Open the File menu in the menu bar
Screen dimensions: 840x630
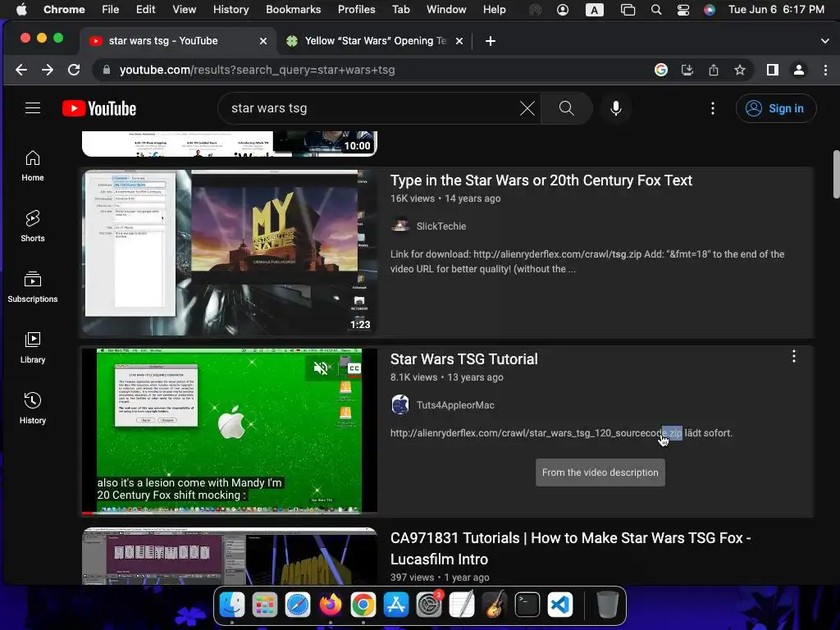[x=111, y=9]
